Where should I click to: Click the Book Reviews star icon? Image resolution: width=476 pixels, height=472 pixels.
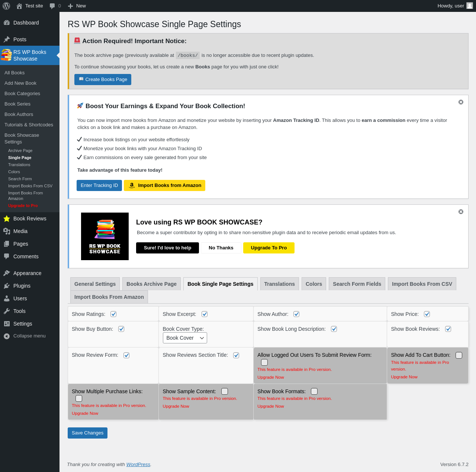[x=7, y=219]
